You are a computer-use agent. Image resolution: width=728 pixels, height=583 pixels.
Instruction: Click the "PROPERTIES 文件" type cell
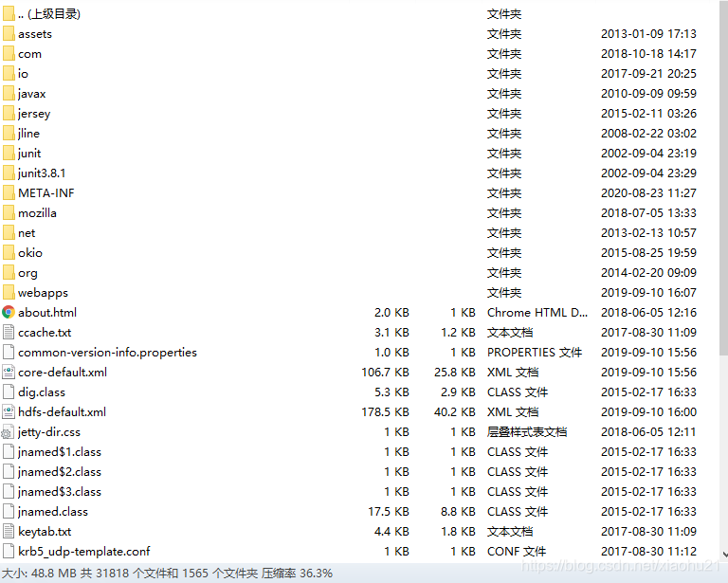tap(535, 353)
